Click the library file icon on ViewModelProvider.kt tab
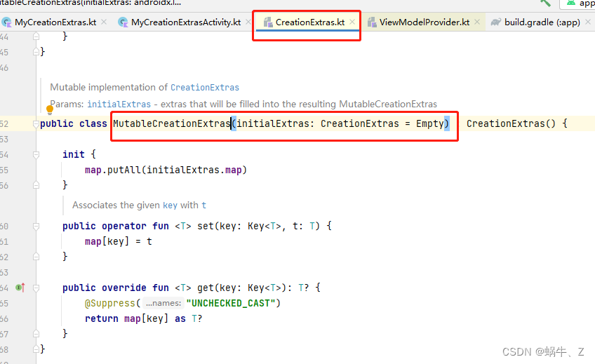 [x=371, y=22]
